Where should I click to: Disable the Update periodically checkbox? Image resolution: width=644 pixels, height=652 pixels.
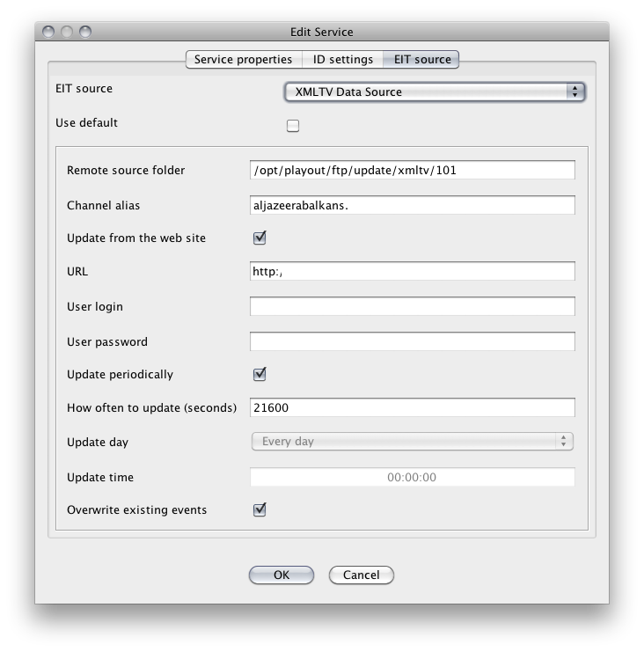260,374
